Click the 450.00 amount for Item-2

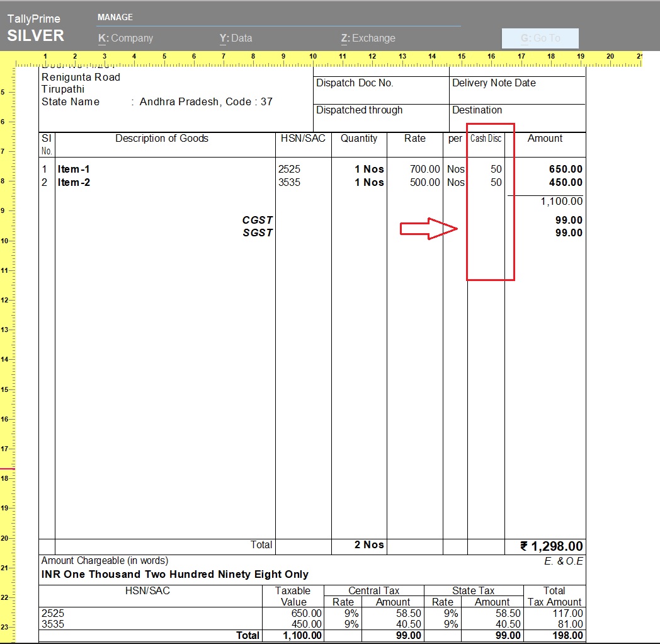click(566, 182)
